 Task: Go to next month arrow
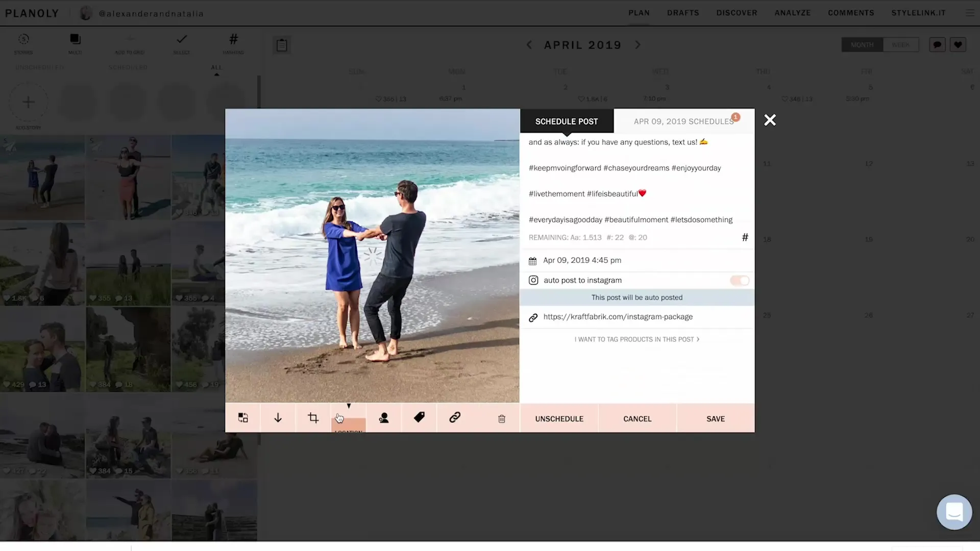(x=638, y=45)
